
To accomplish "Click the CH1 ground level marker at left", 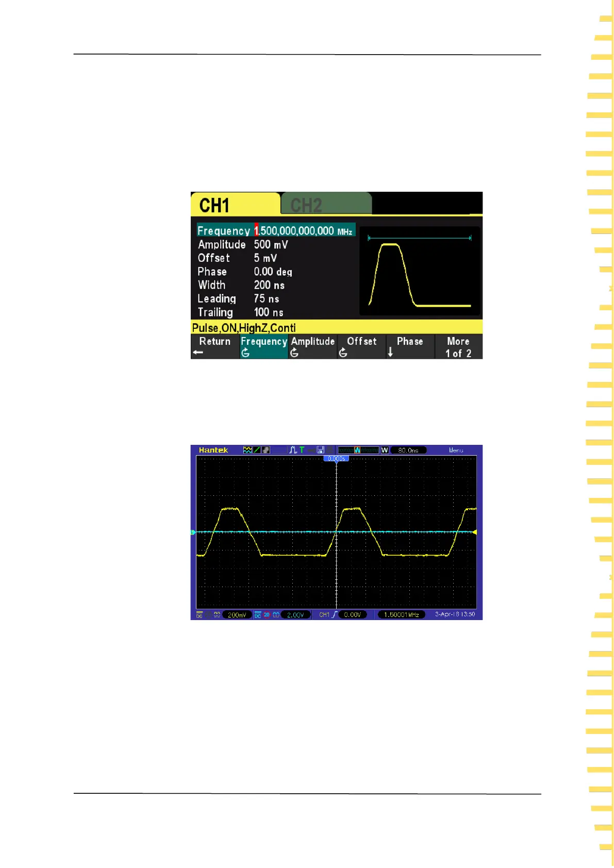I will 193,532.
